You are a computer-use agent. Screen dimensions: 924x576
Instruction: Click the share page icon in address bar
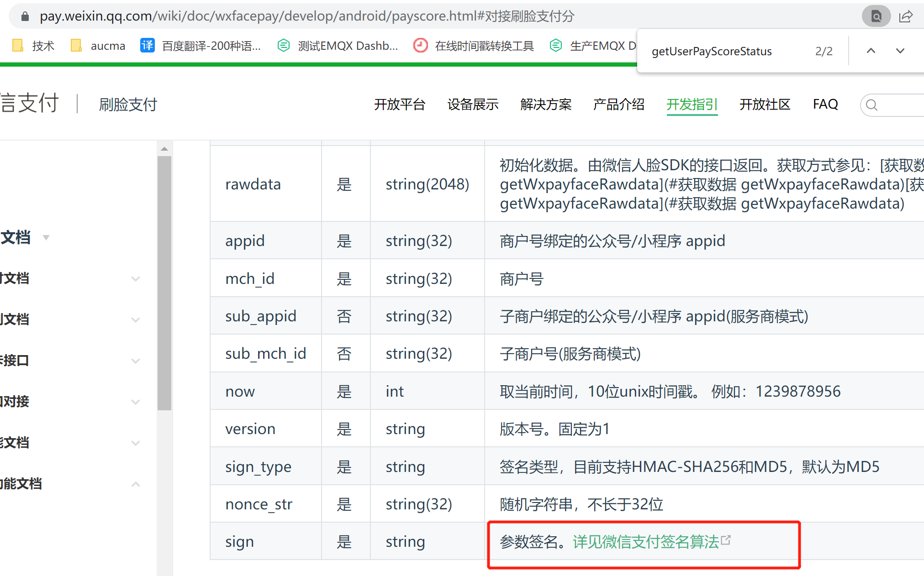click(x=905, y=16)
